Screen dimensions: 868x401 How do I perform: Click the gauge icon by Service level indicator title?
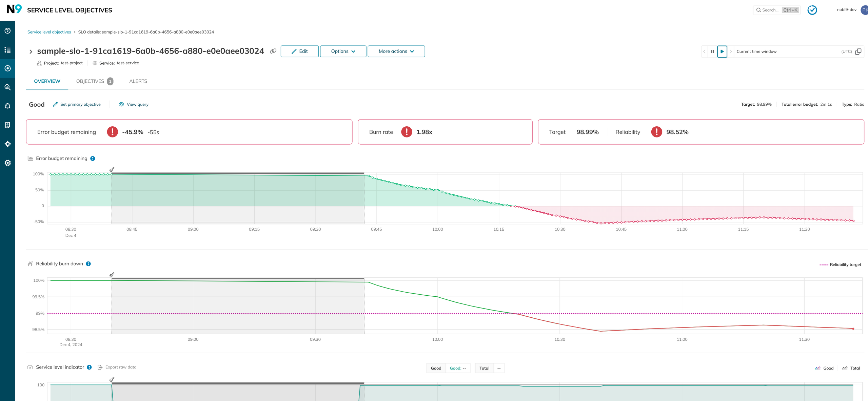[x=30, y=367]
